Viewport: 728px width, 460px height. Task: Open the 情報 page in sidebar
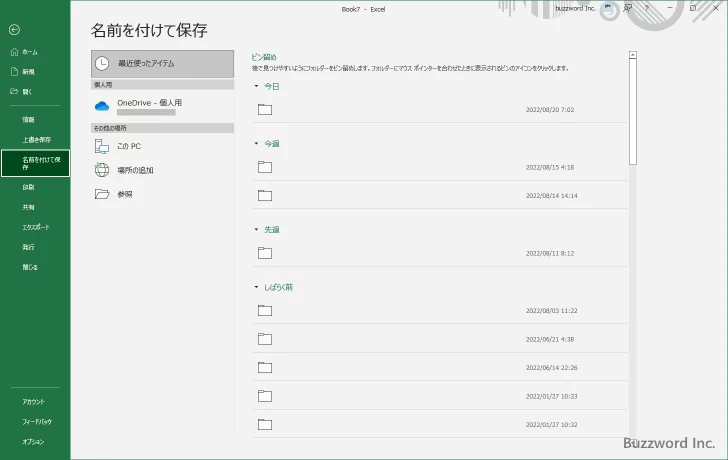(28, 120)
